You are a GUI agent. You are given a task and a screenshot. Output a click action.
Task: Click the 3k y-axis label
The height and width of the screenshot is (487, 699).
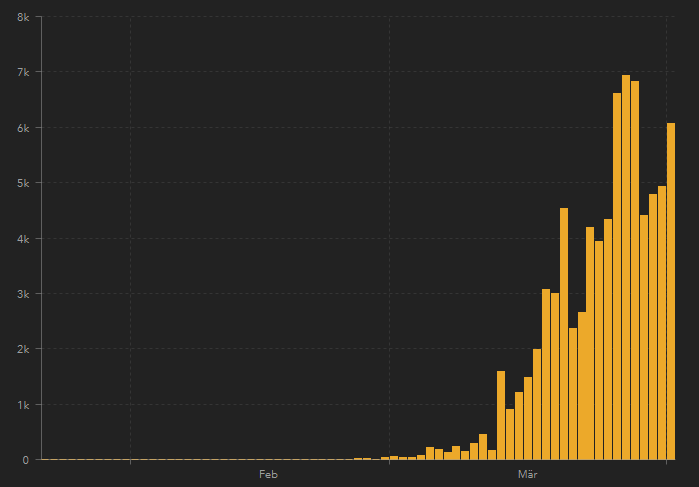coord(23,294)
